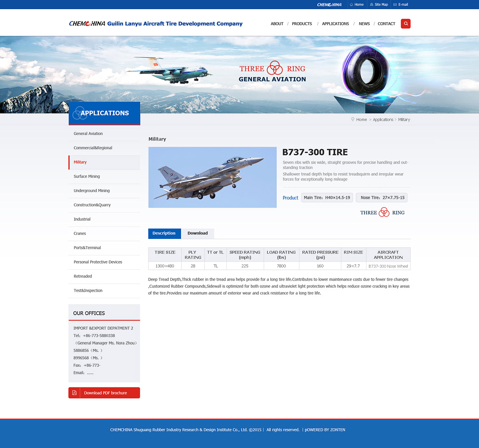Click the E-mail envelope icon in top bar
479x448 pixels.
[x=395, y=5]
